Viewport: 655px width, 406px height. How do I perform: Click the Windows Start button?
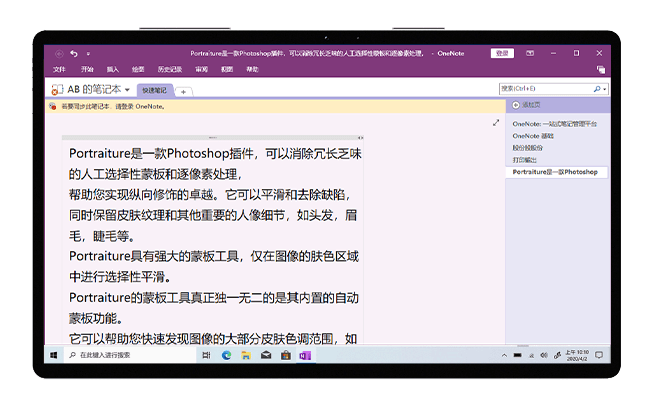click(53, 355)
